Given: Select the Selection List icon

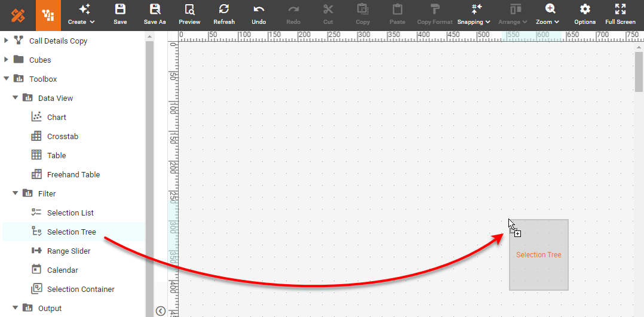Looking at the screenshot, I should coord(36,212).
